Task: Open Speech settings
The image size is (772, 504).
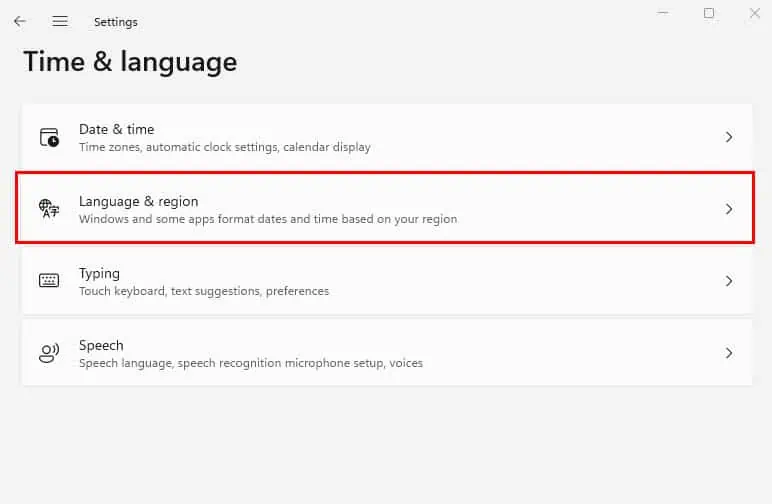Action: [x=101, y=345]
